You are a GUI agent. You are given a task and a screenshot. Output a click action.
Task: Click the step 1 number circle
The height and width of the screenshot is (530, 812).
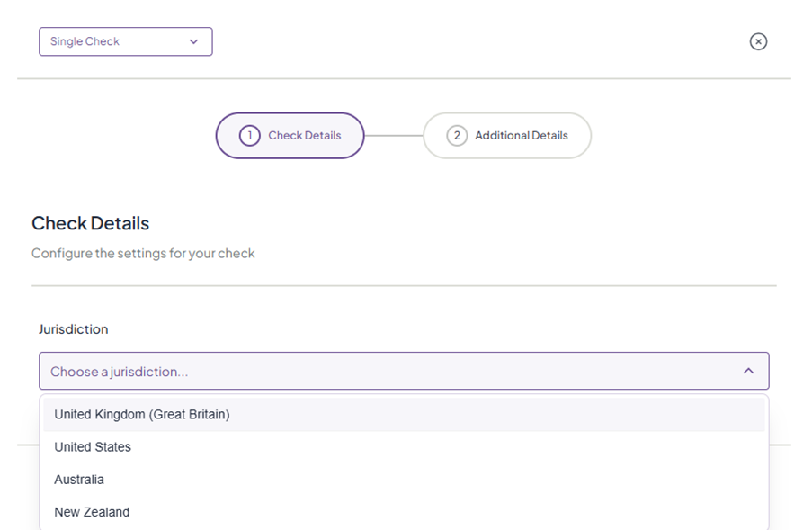(x=249, y=136)
